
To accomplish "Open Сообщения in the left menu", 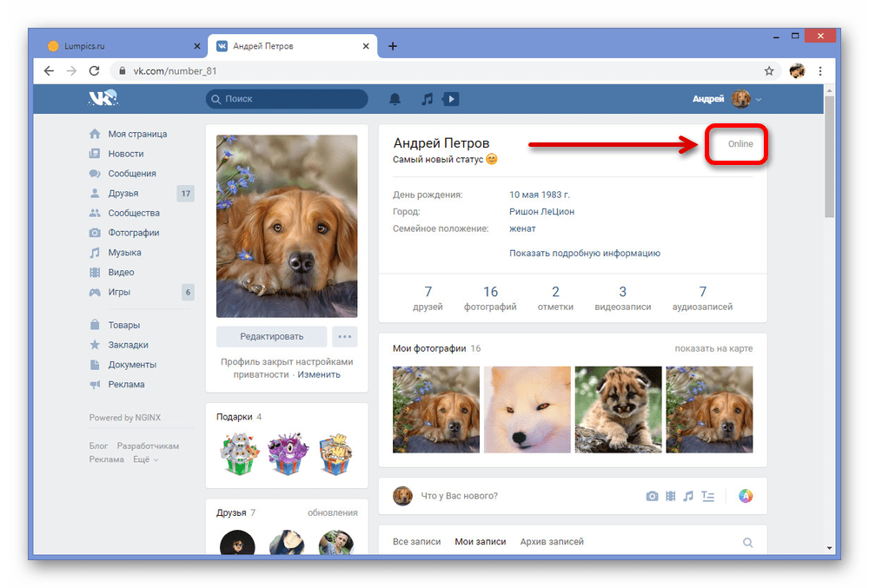I will tap(131, 174).
